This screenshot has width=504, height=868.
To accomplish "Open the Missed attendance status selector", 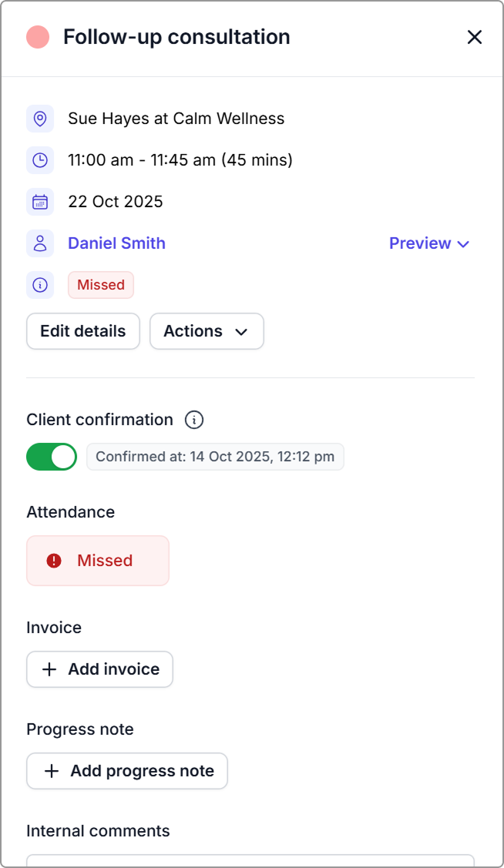I will (x=98, y=561).
